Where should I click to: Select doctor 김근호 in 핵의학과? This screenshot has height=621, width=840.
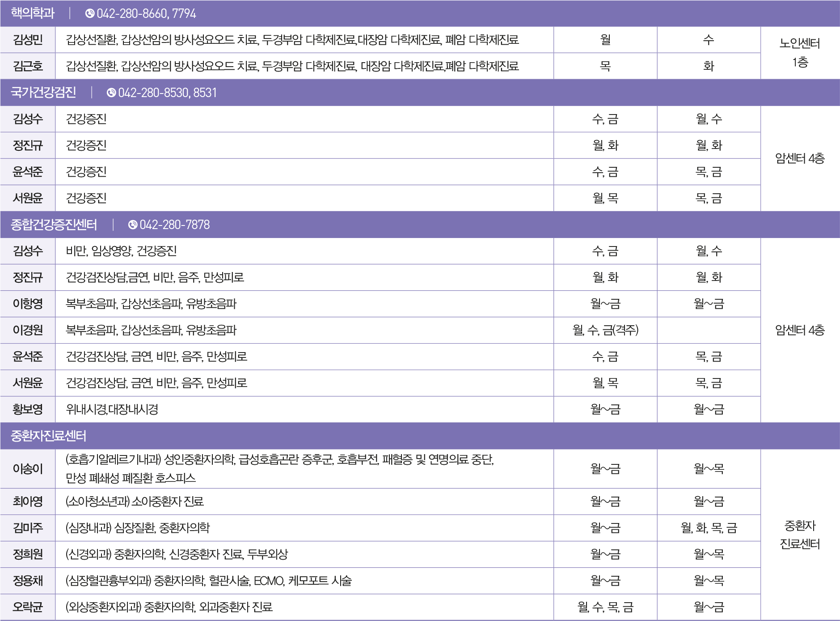click(x=28, y=66)
